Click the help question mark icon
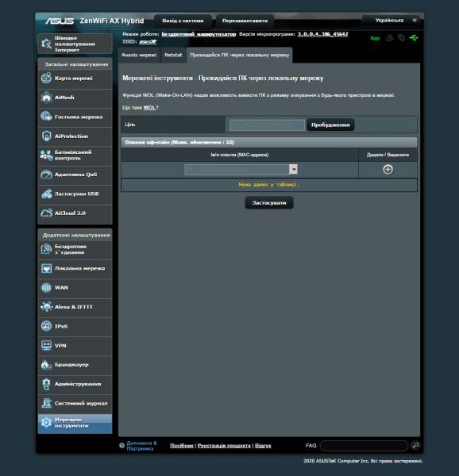 (x=121, y=445)
